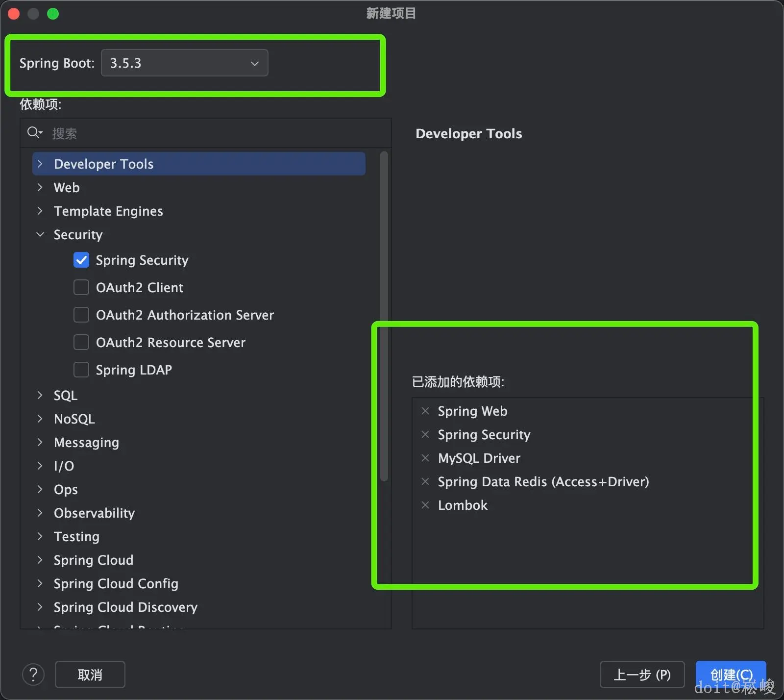This screenshot has height=700, width=784.
Task: Select the Template Engines tree item
Action: click(x=108, y=211)
